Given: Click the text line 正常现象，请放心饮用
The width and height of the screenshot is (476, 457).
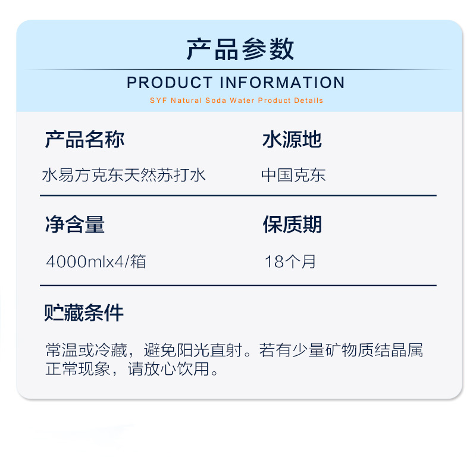Looking at the screenshot, I should (x=131, y=369).
